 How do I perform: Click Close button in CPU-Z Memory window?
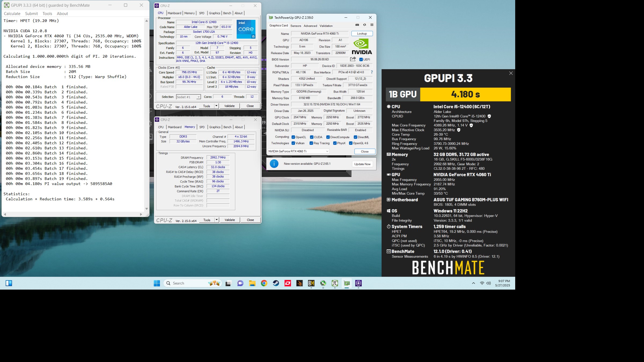pos(250,220)
